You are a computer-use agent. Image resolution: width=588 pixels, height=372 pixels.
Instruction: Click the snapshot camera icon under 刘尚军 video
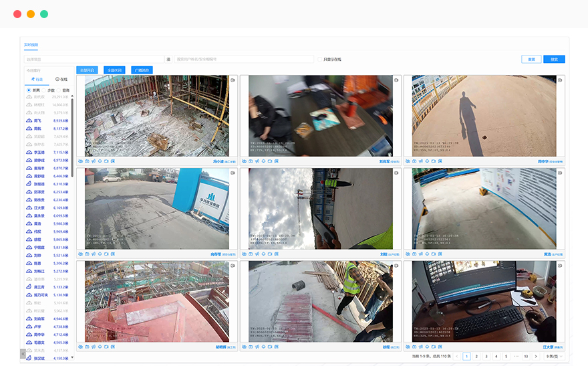click(251, 161)
